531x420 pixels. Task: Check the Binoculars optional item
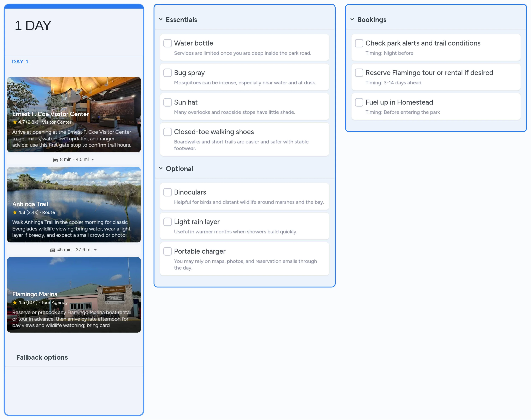[167, 192]
